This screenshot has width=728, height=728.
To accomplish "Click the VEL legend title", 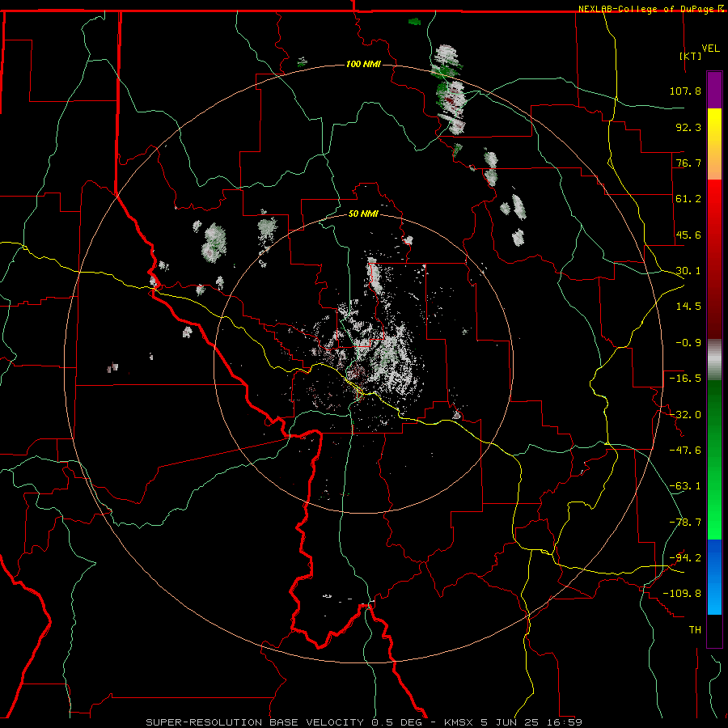I will (x=710, y=49).
